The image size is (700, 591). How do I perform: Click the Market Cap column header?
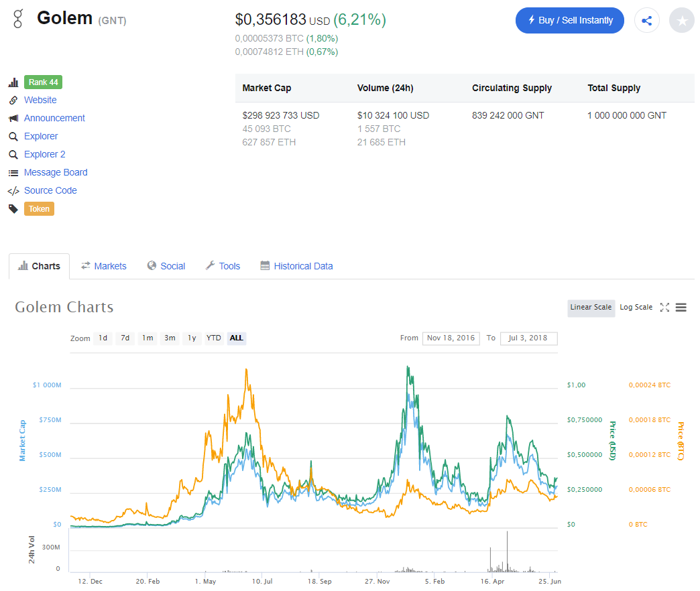(x=267, y=88)
